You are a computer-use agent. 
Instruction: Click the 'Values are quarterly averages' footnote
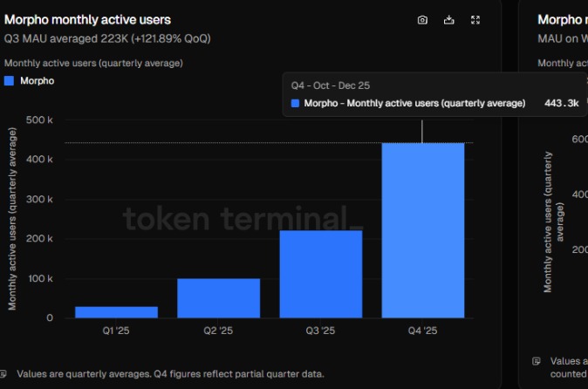[171, 374]
